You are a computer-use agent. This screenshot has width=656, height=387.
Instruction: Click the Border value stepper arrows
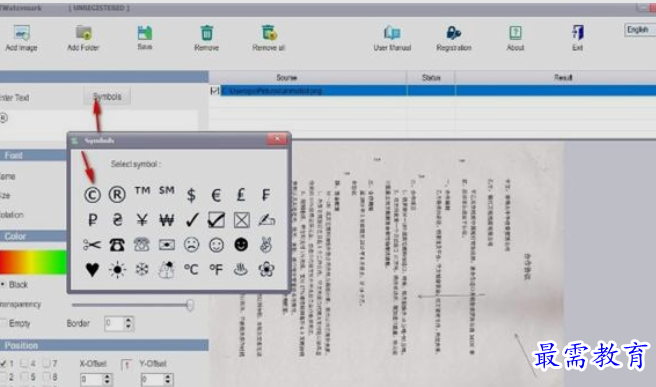(129, 323)
